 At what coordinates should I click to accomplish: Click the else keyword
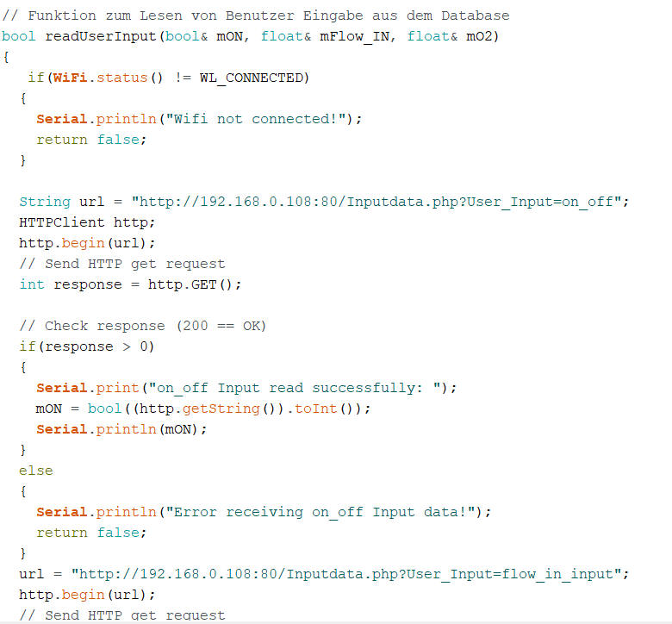click(x=36, y=471)
